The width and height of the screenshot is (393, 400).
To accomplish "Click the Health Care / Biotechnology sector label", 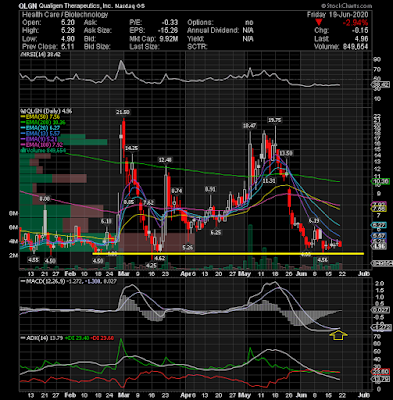I will tap(65, 15).
